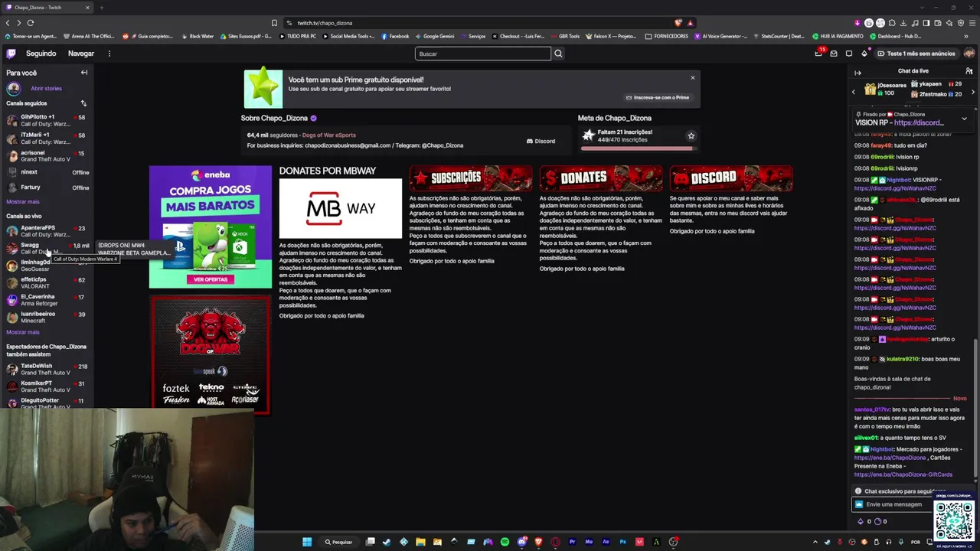Click the subscription goal progress bar

(x=637, y=148)
